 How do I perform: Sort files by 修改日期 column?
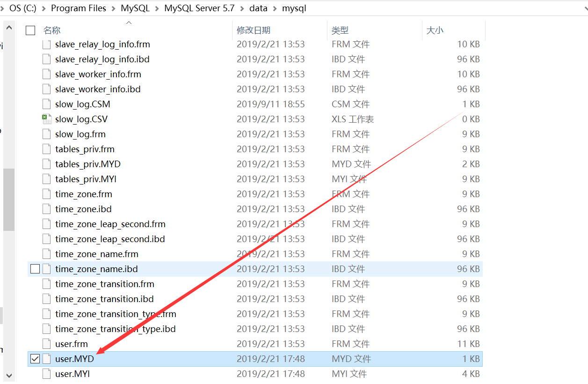(x=254, y=30)
